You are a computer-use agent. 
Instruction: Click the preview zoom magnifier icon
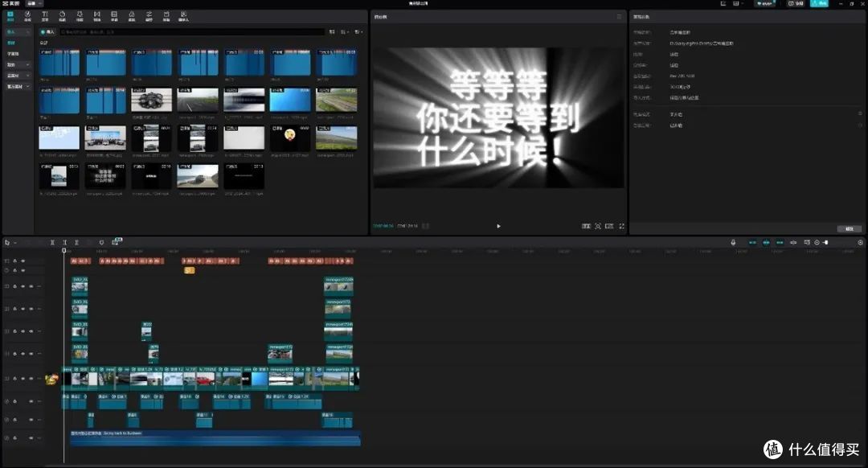598,226
